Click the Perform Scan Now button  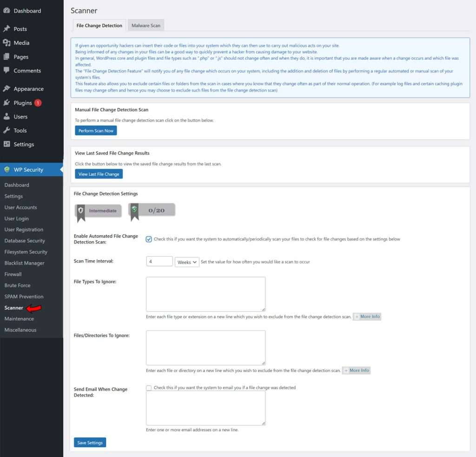(96, 131)
